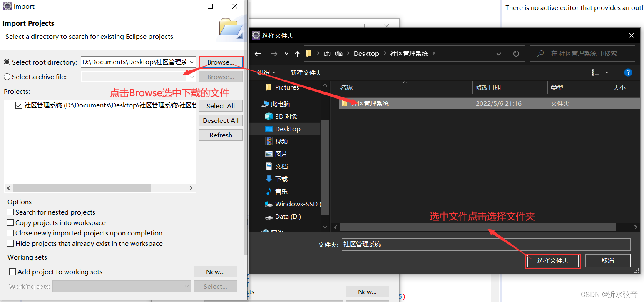Click folder icon in address bar

(309, 53)
